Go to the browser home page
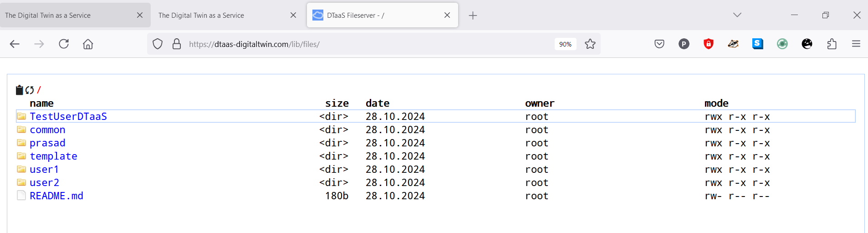The image size is (868, 233). coord(88,44)
